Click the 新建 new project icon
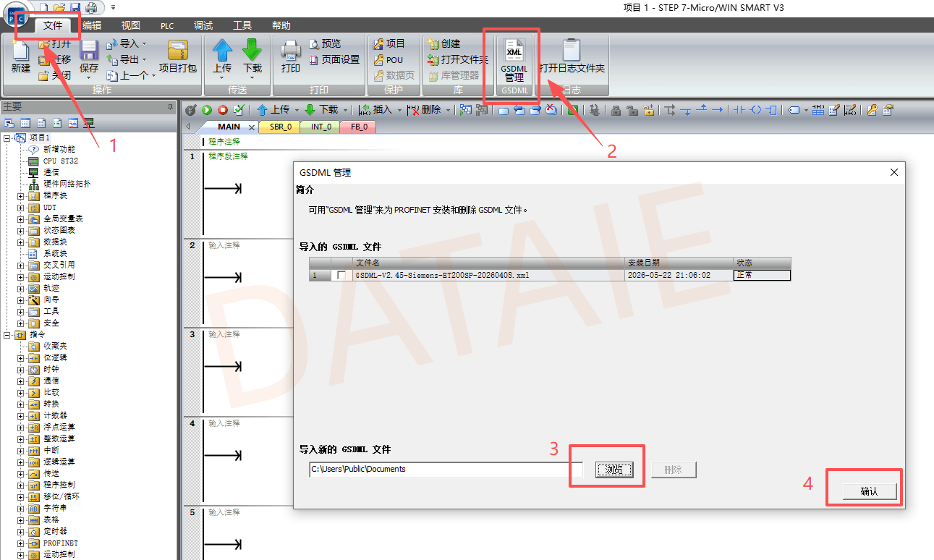 click(20, 51)
